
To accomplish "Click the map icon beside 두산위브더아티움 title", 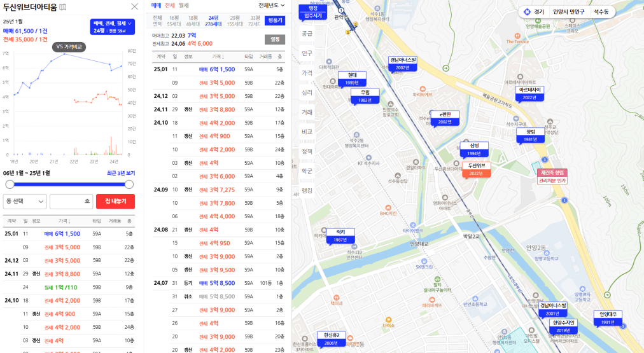I will 62,7.
